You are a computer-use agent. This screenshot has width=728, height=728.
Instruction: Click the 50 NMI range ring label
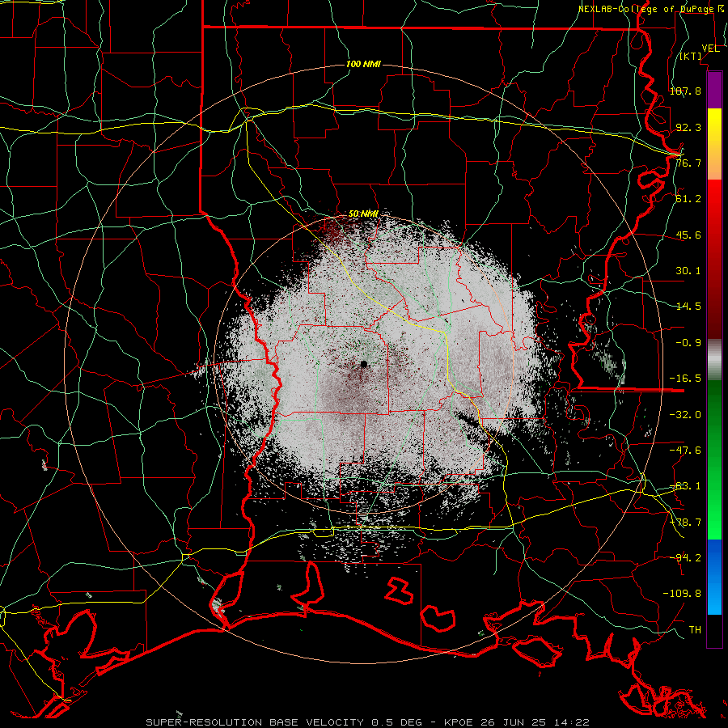363,214
